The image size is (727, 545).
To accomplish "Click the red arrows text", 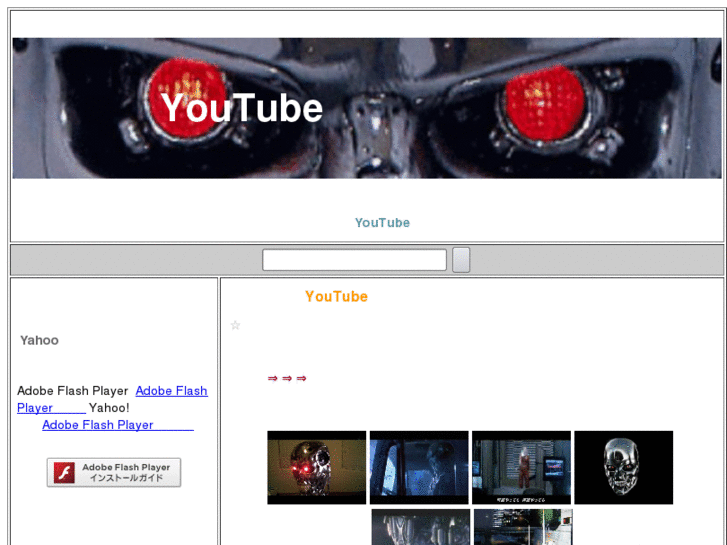I will (287, 378).
